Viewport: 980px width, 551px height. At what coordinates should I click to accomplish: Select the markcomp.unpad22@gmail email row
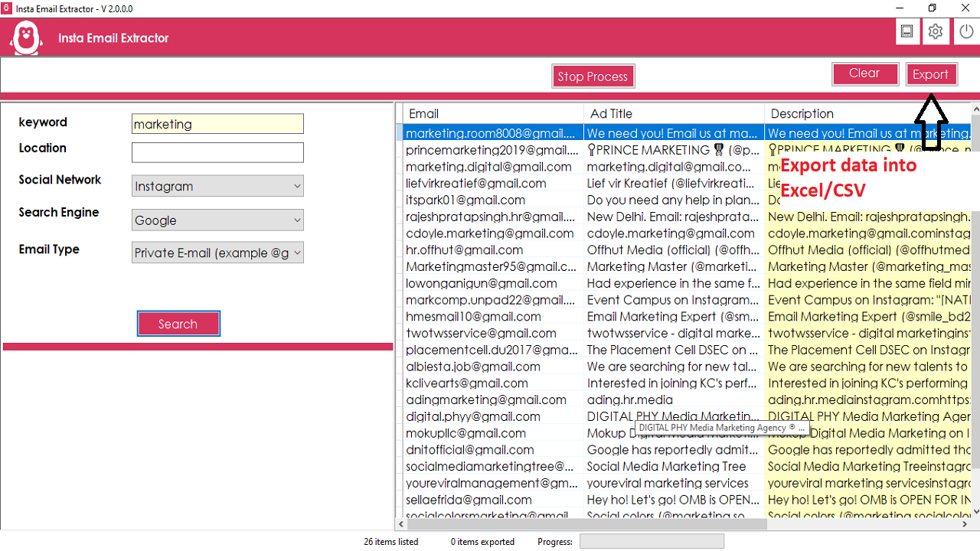(494, 300)
